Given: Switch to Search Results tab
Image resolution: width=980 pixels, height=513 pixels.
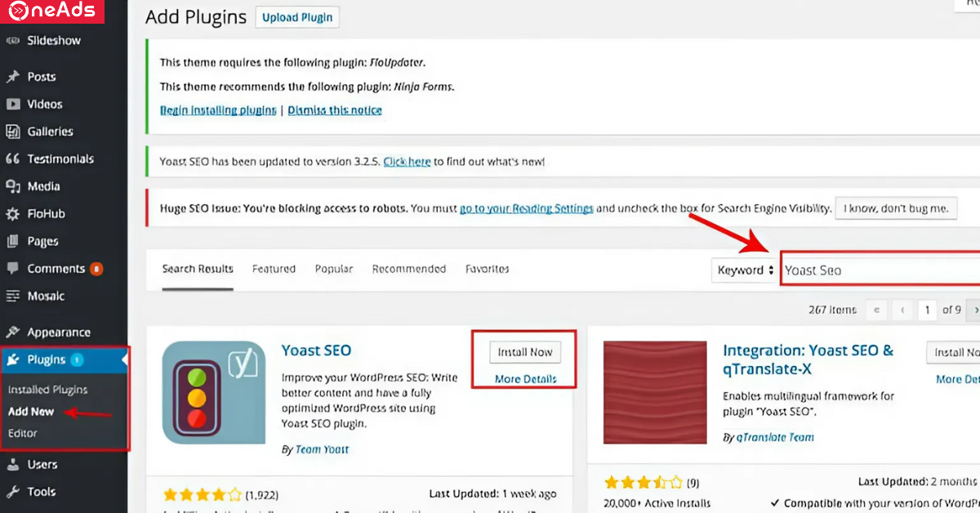Looking at the screenshot, I should (198, 269).
